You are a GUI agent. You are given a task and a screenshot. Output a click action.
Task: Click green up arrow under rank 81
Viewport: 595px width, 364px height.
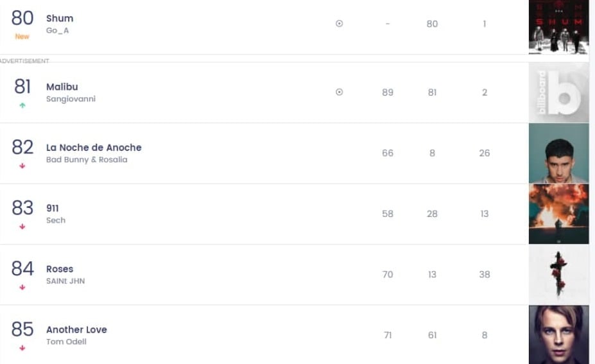22,105
